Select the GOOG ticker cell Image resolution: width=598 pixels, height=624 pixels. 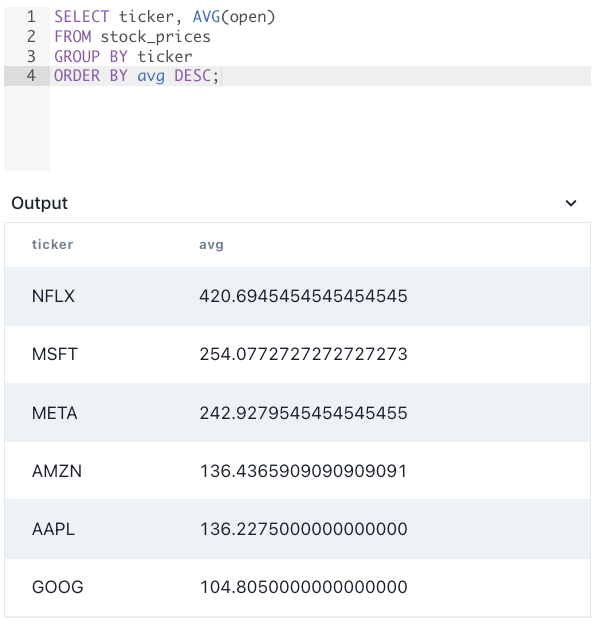(58, 587)
